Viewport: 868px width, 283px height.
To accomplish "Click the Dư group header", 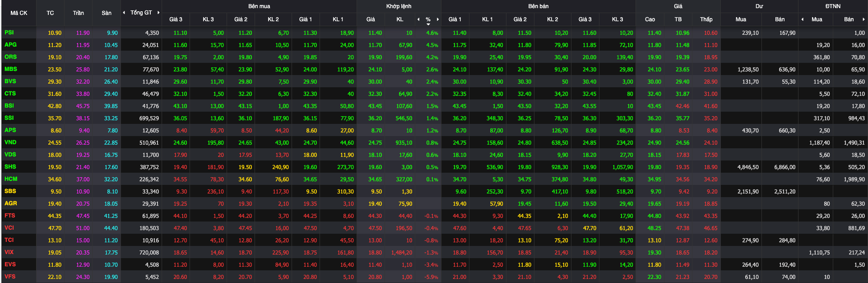I will pos(759,6).
